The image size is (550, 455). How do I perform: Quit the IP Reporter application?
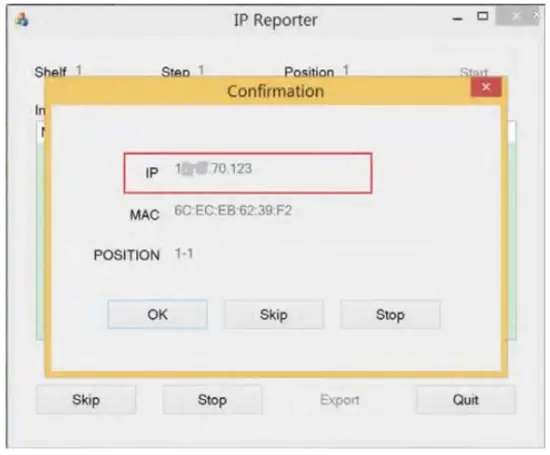coord(465,400)
